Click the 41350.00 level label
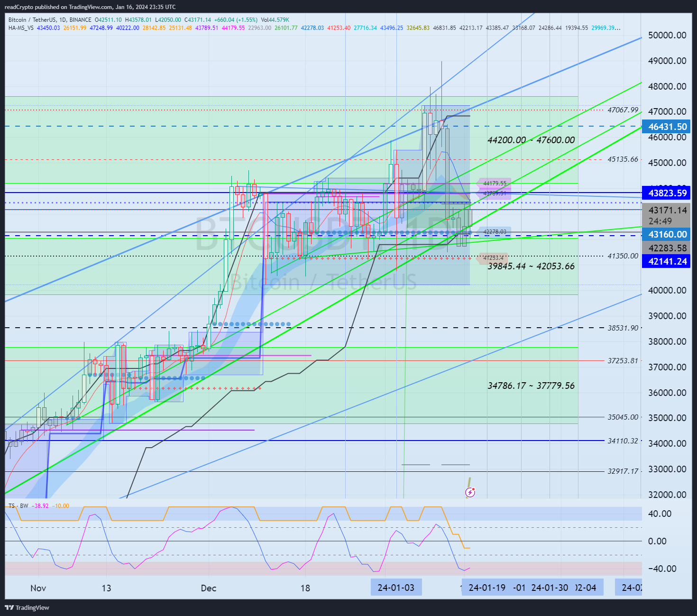The width and height of the screenshot is (697, 616). pos(623,256)
